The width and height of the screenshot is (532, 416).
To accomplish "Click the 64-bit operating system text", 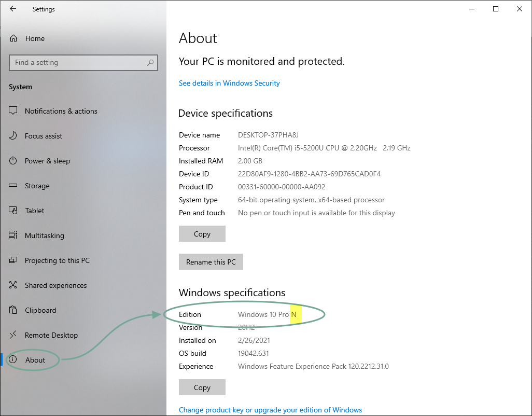I will (x=312, y=200).
